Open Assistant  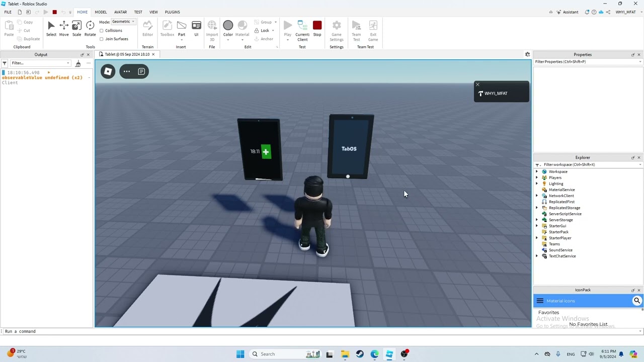(568, 12)
